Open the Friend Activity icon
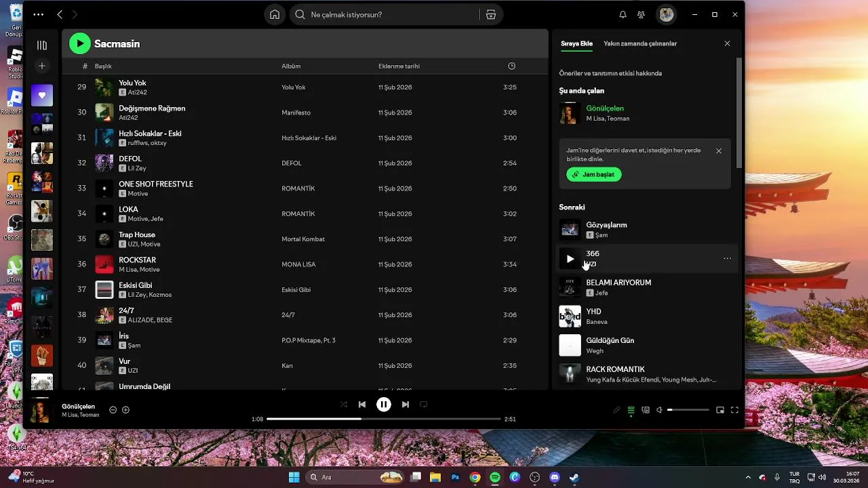The height and width of the screenshot is (488, 868). tap(641, 14)
